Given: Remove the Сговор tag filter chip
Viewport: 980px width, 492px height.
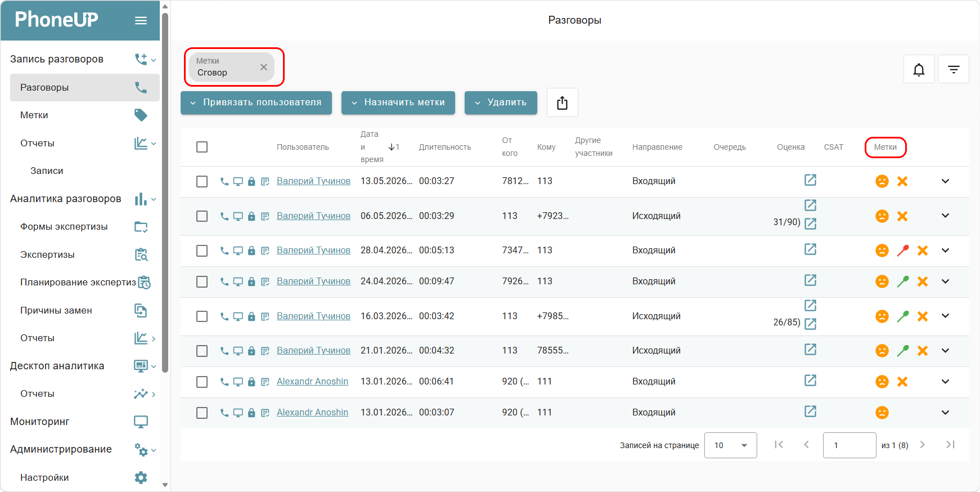Looking at the screenshot, I should click(263, 66).
